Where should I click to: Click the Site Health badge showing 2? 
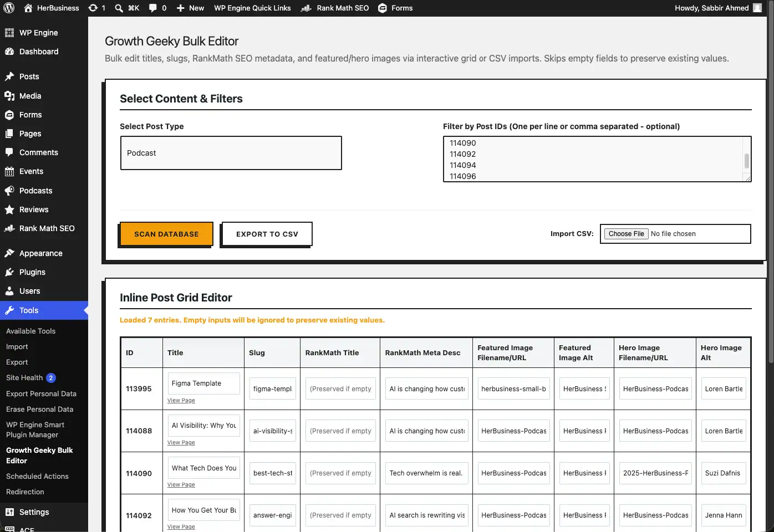pos(51,378)
